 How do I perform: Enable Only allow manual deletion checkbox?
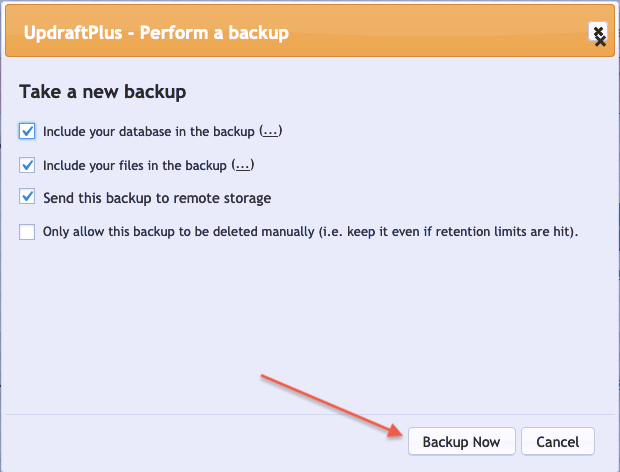[x=27, y=232]
